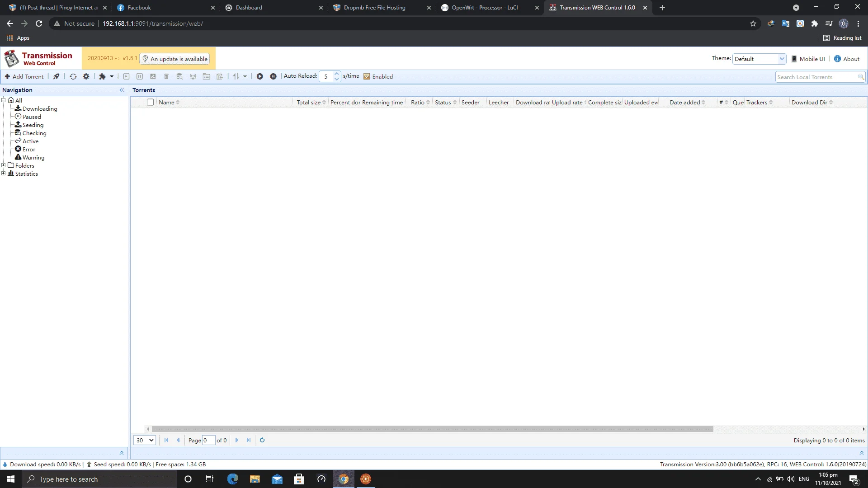Select Seeding in navigation tree
Viewport: 868px width, 488px height.
click(33, 125)
